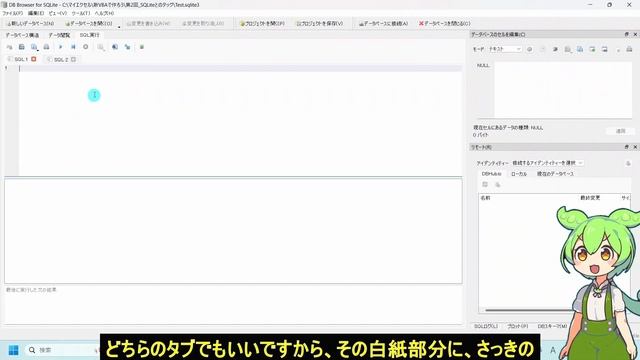The width and height of the screenshot is (640, 360).
Task: Undock the リモート panel
Action: point(627,147)
